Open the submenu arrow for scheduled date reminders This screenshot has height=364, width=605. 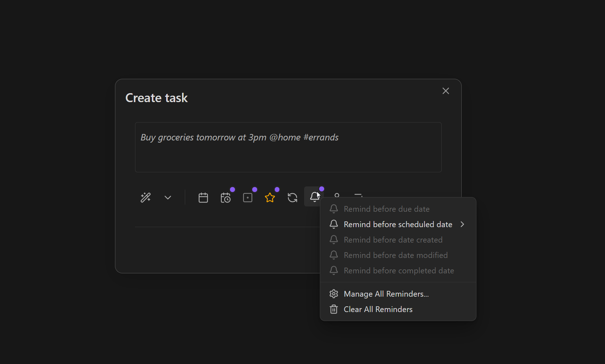pyautogui.click(x=462, y=224)
